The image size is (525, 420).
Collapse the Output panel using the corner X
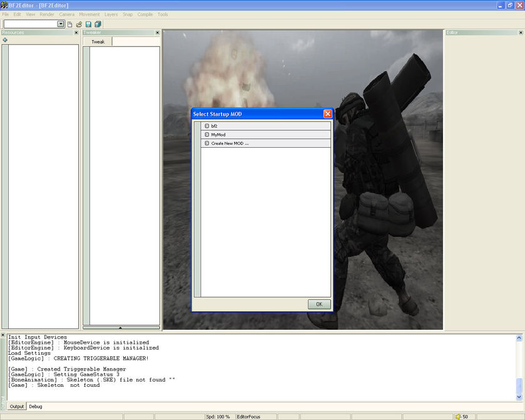click(x=3, y=334)
